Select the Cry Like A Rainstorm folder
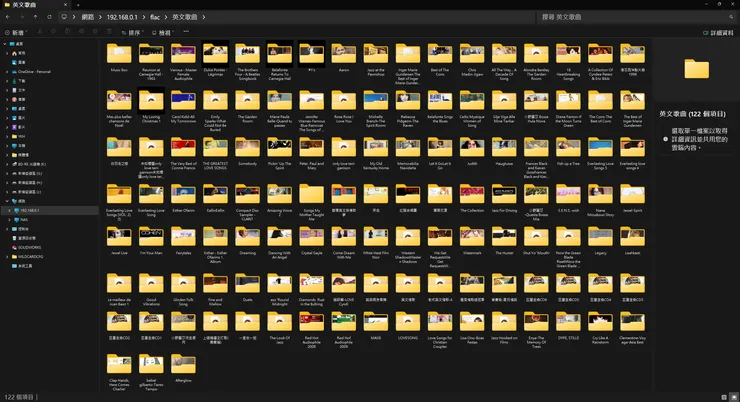 (600, 327)
